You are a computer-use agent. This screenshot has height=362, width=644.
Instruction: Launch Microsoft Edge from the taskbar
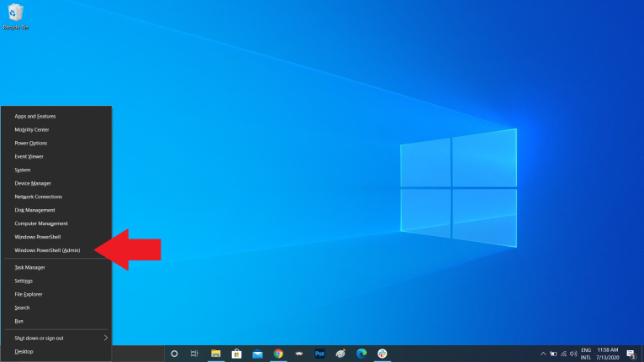[362, 354]
